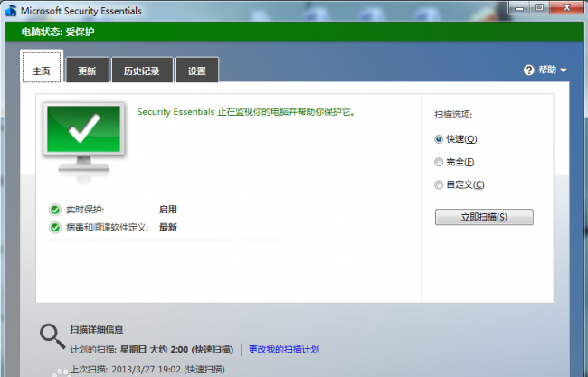588x377 pixels.
Task: Click the Microsoft Security Essentials window title text
Action: tap(81, 11)
